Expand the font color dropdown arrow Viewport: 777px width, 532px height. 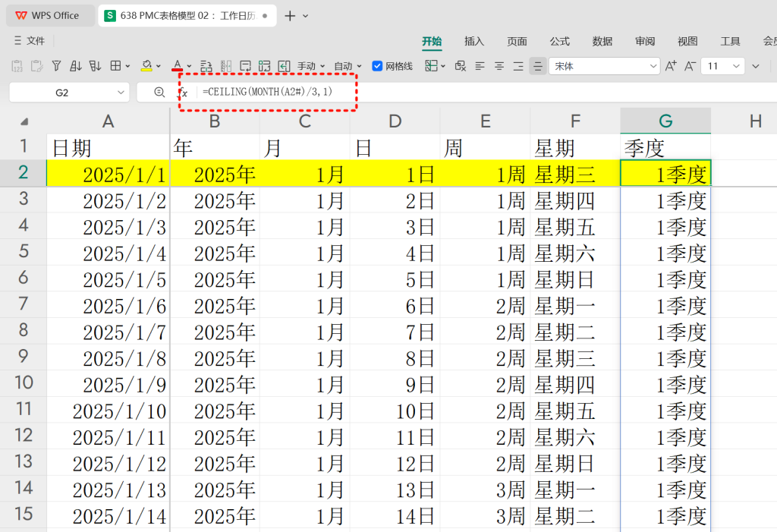(189, 66)
